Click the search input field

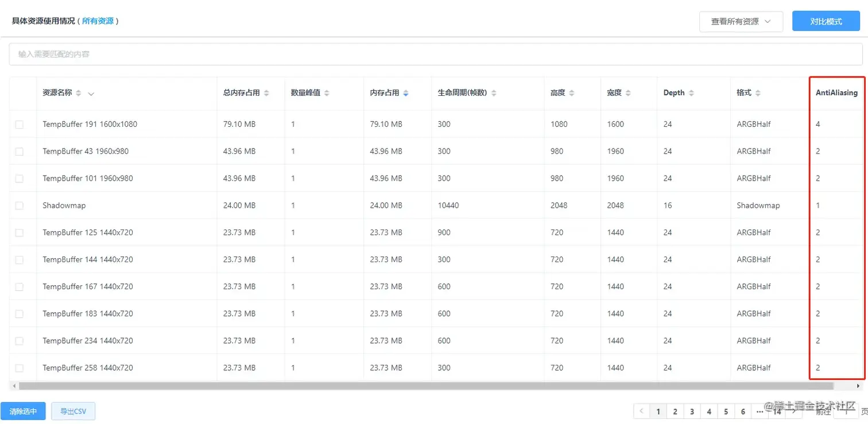coord(230,53)
